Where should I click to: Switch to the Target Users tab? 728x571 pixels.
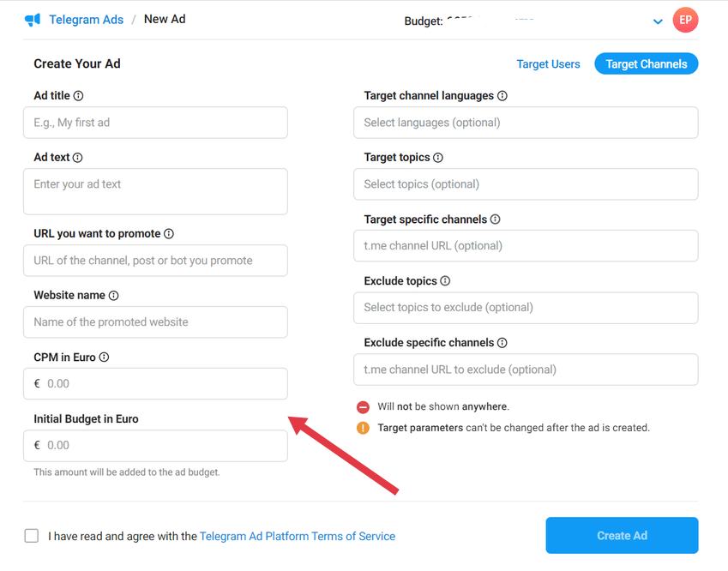pyautogui.click(x=548, y=64)
